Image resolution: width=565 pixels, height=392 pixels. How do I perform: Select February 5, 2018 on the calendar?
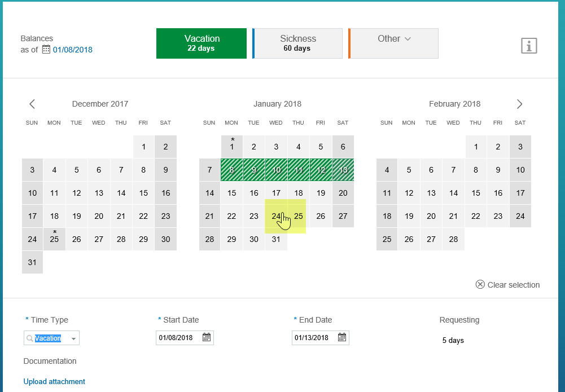[x=409, y=170]
